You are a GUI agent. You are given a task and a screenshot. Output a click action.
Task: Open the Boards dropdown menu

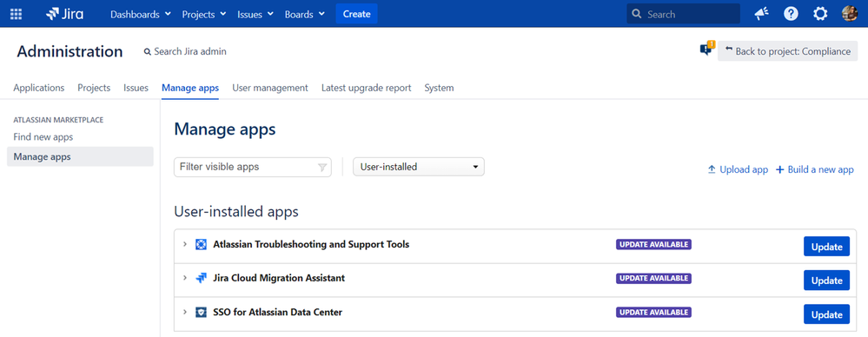305,14
